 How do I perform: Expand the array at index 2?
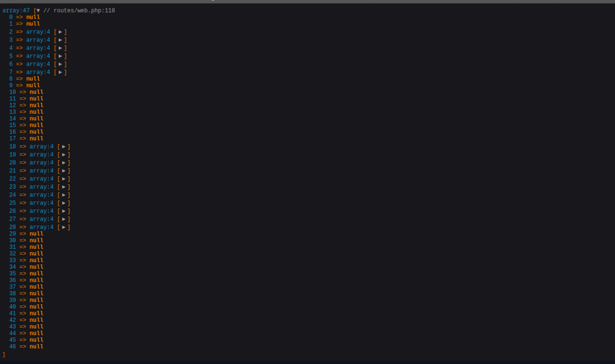tap(60, 32)
